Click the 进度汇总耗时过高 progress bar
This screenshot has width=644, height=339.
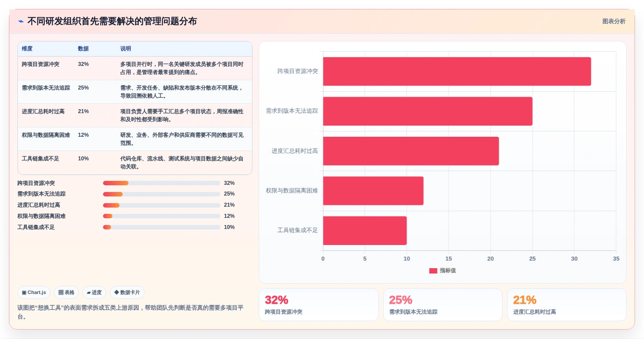(x=161, y=205)
